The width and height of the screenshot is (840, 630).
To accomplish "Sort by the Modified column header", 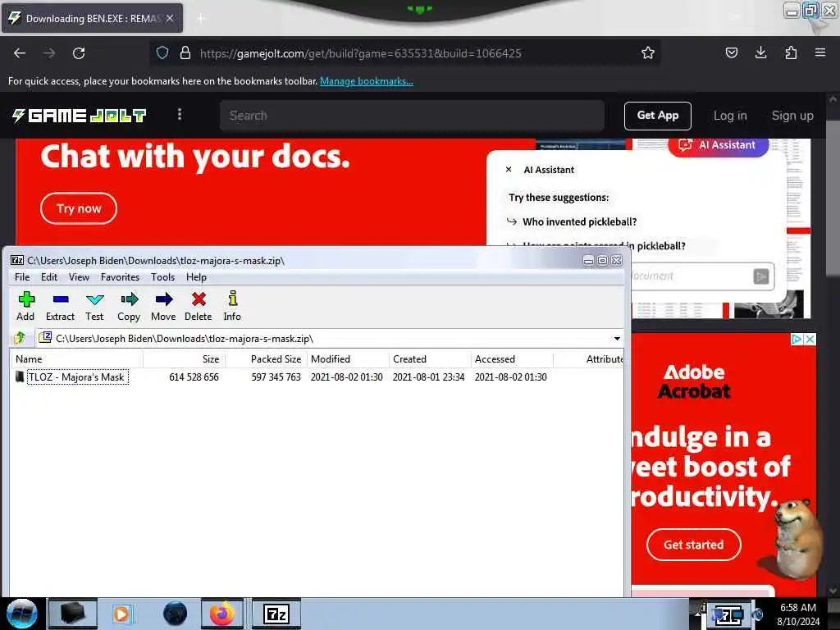I will tap(348, 359).
